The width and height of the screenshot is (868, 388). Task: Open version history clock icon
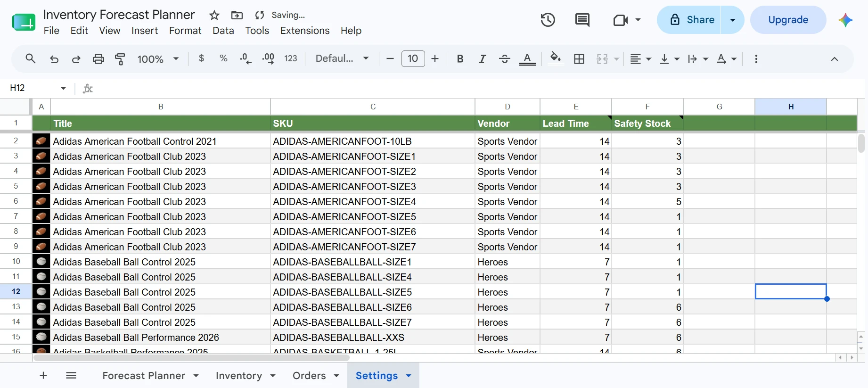coord(548,20)
